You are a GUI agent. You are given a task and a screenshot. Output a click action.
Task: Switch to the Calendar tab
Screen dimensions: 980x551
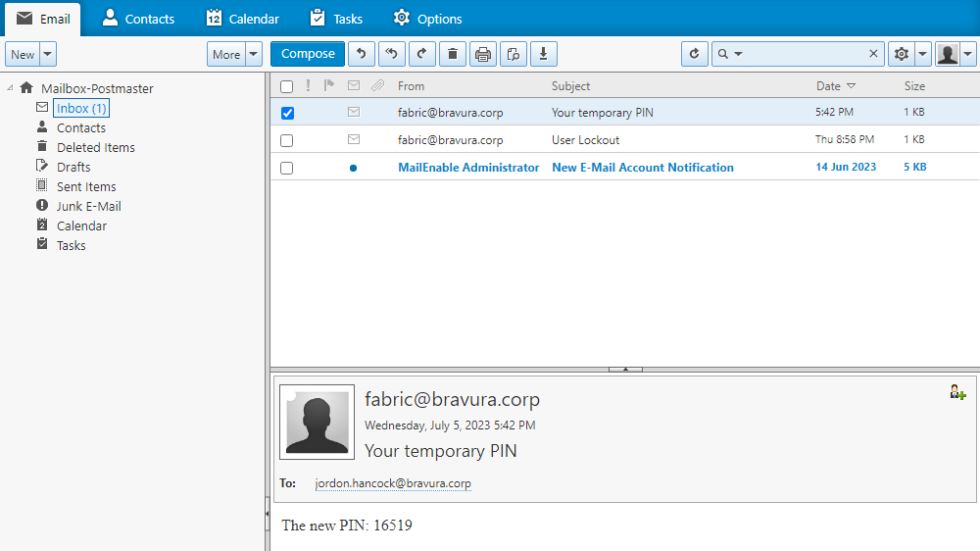[242, 19]
